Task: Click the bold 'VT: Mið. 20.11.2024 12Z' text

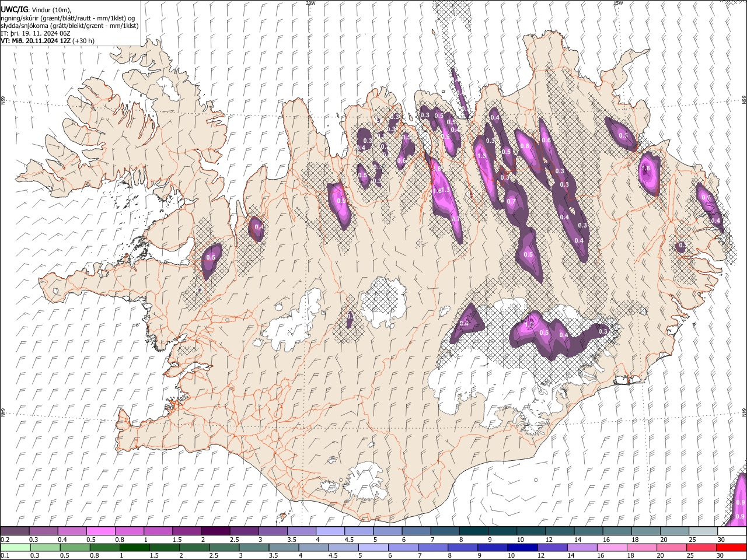Action: 36,41
